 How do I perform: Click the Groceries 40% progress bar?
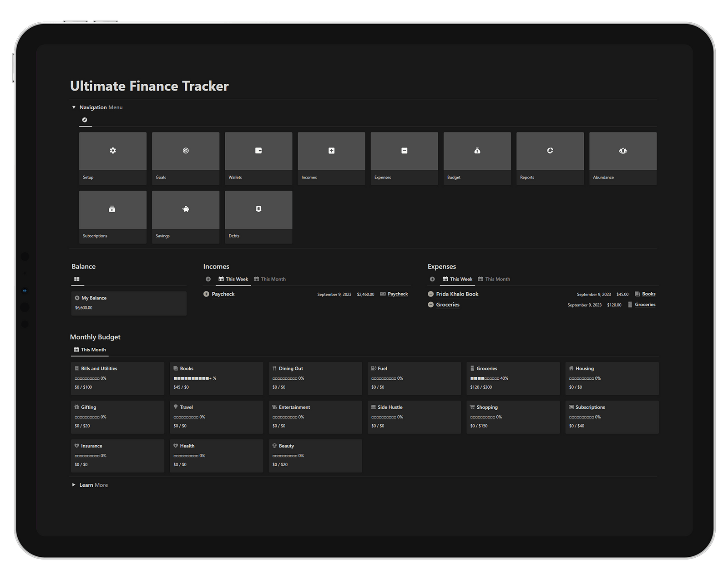(485, 378)
